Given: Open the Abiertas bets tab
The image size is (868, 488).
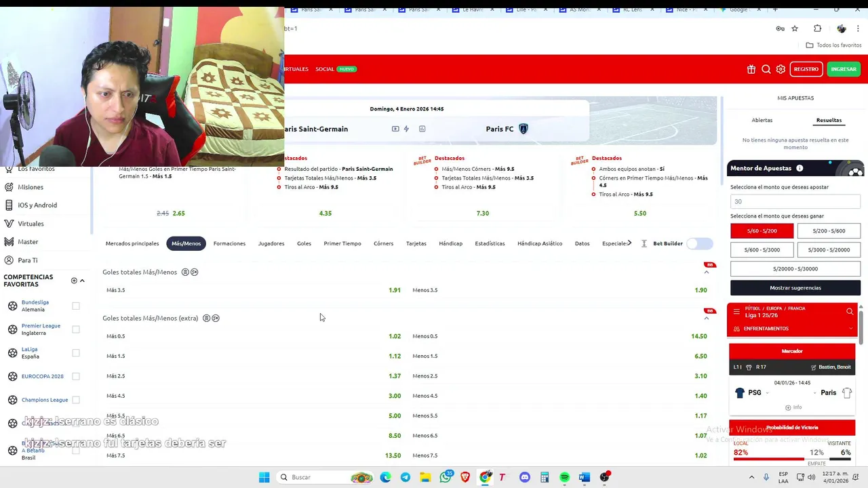Looking at the screenshot, I should point(762,120).
